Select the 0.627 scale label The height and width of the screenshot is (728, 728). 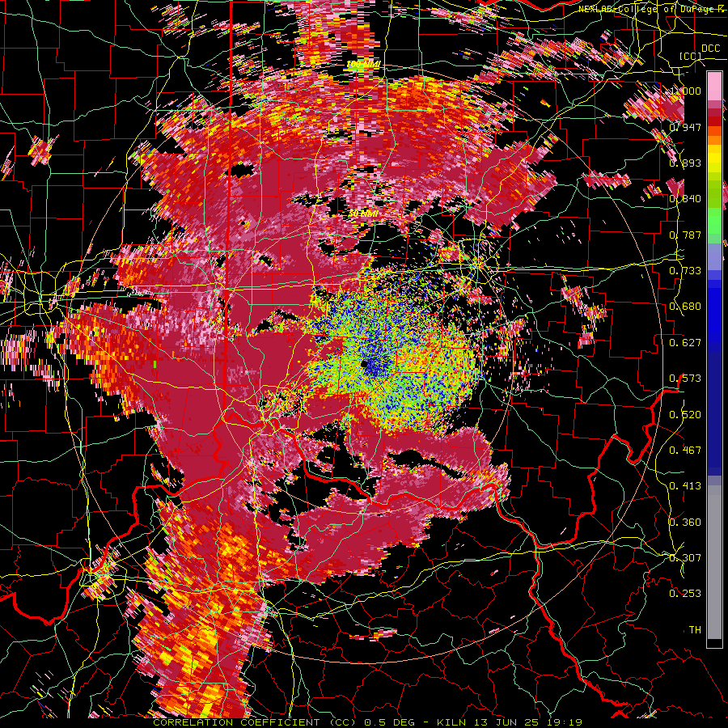pos(685,343)
